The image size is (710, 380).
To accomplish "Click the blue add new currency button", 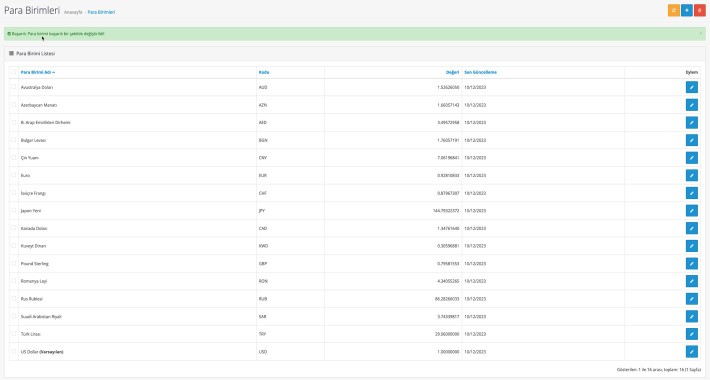I will point(686,10).
